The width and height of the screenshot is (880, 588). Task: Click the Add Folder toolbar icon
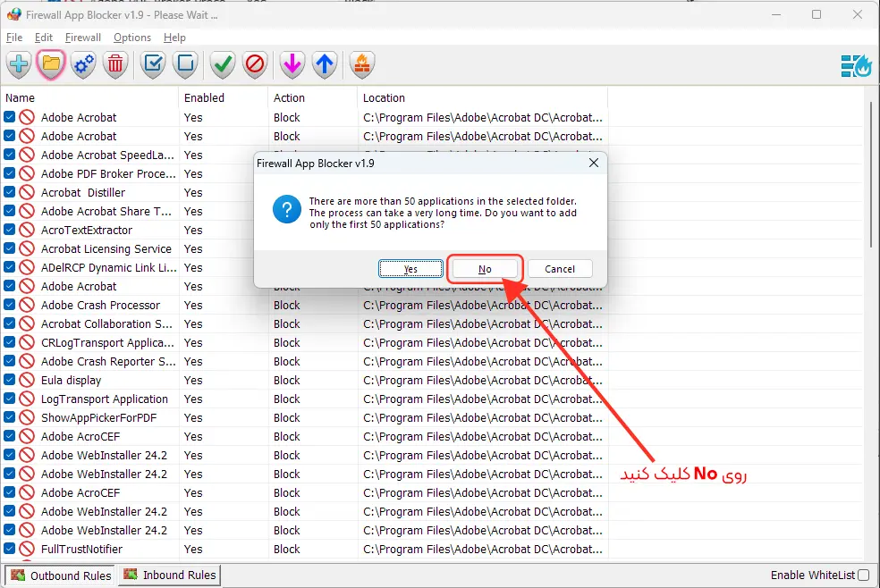51,64
